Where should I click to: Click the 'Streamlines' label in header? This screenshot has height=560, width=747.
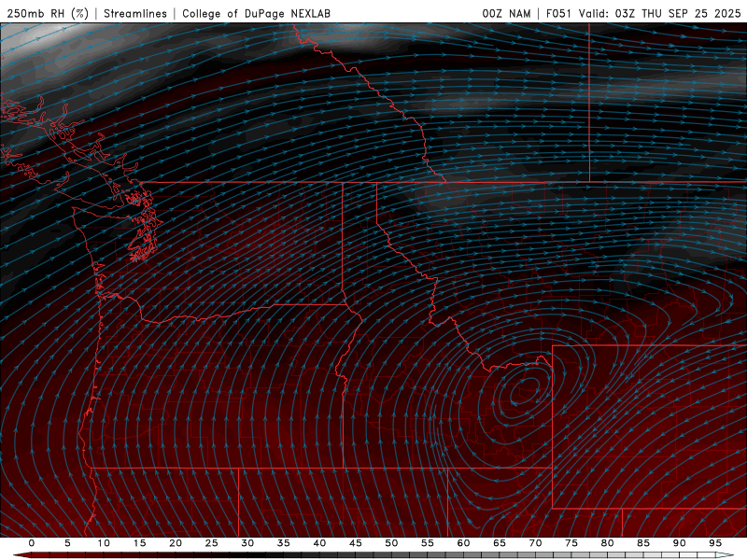point(135,13)
